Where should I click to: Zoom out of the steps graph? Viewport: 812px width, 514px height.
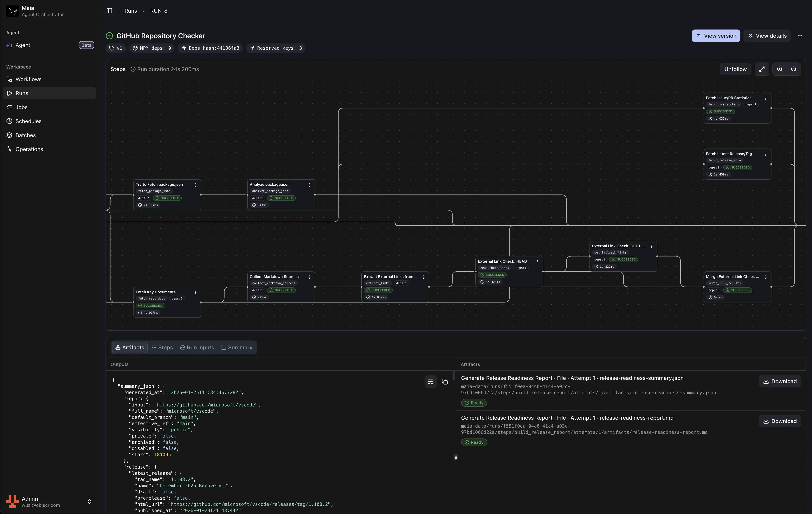pos(793,69)
